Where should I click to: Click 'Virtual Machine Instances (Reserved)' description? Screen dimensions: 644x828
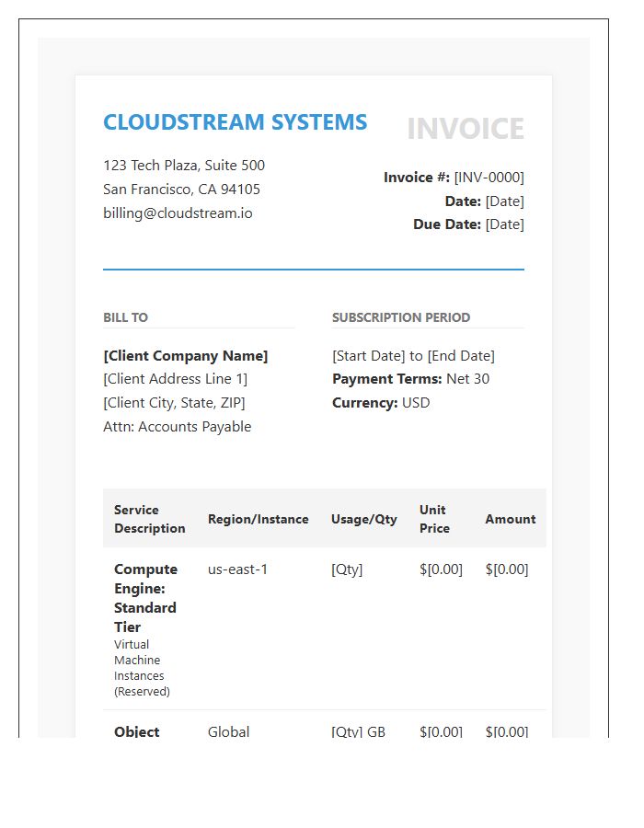point(142,668)
